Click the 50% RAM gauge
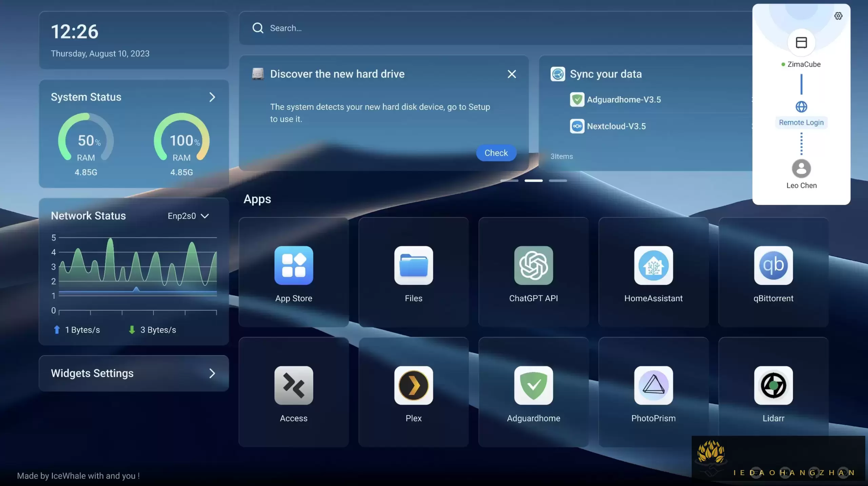The height and width of the screenshot is (486, 868). [86, 137]
